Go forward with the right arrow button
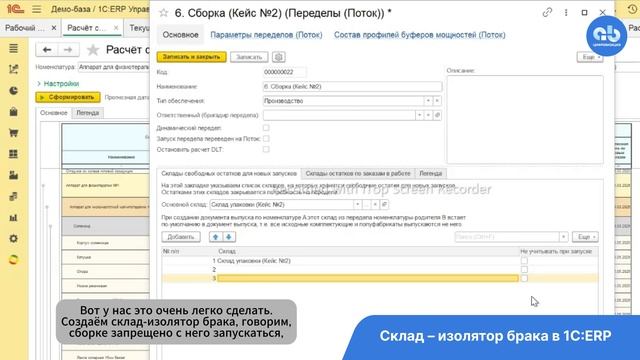The image size is (640, 360). (68, 50)
